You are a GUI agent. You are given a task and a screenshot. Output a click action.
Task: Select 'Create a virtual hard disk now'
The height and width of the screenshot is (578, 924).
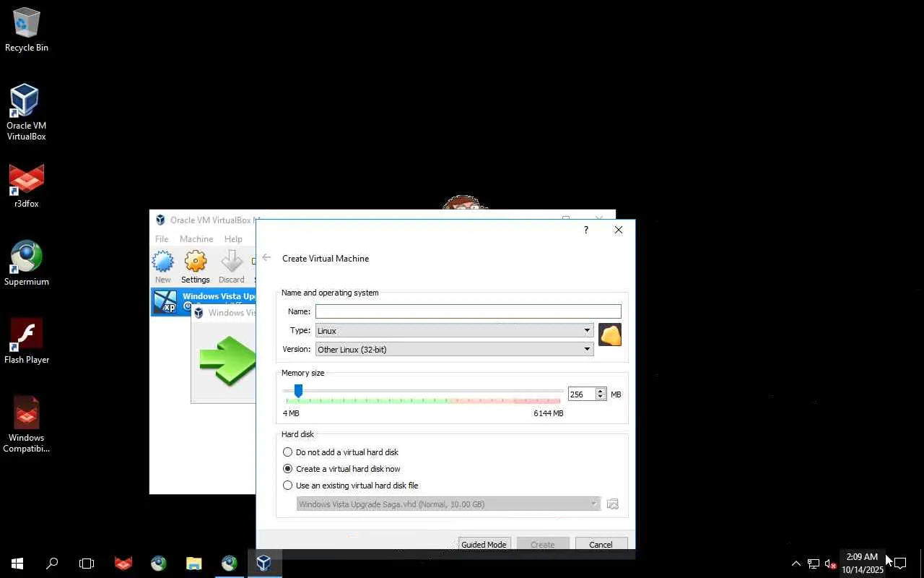coord(341,469)
